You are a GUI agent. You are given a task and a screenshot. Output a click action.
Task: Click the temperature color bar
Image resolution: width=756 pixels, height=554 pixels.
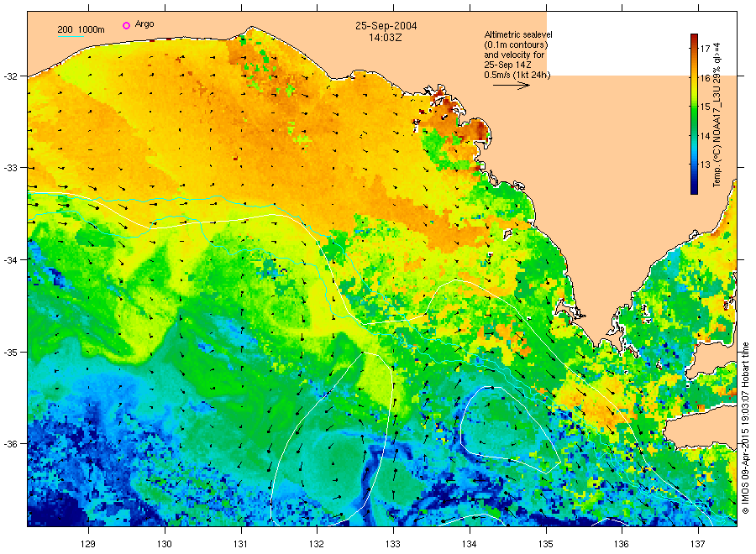pos(695,114)
